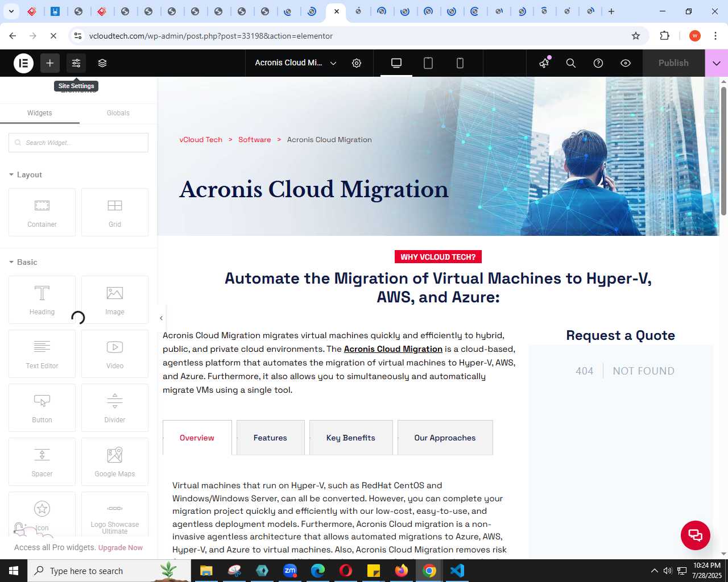Switch to mobile preview mode
Screen dimensions: 728x582
pos(460,63)
